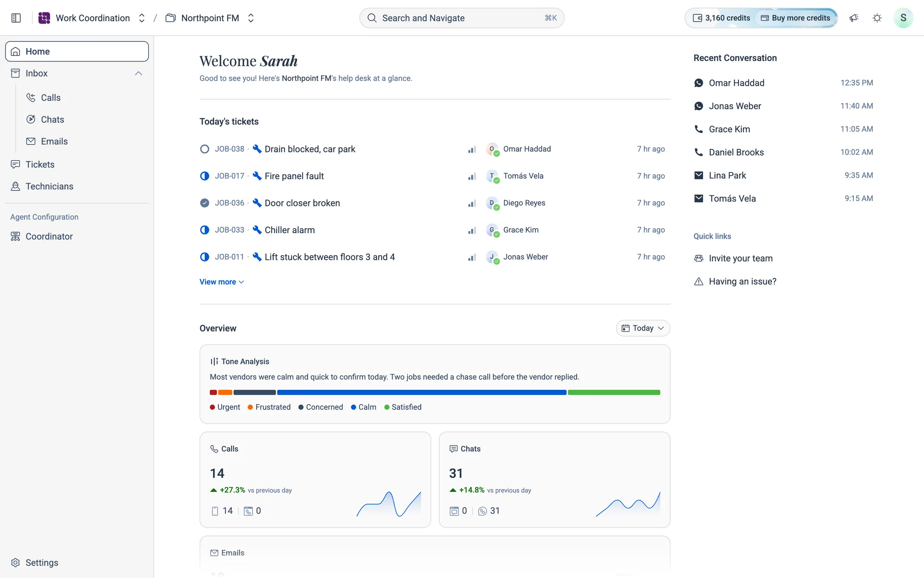
Task: Go to Home in sidebar
Action: (77, 51)
